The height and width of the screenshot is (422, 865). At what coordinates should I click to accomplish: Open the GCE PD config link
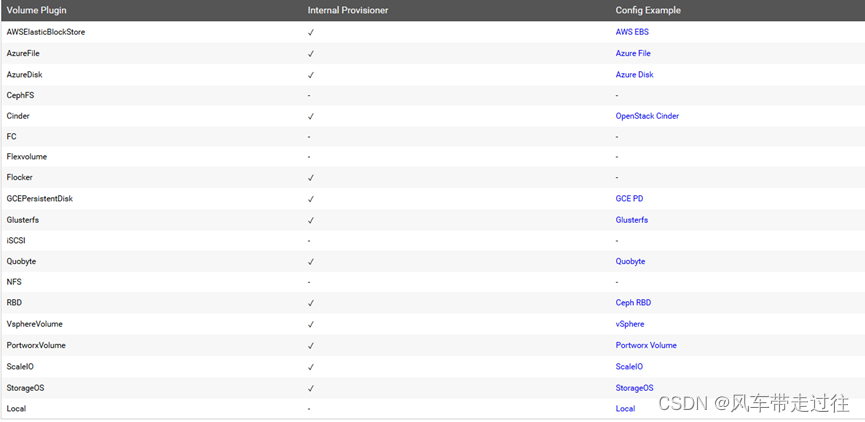coord(629,199)
